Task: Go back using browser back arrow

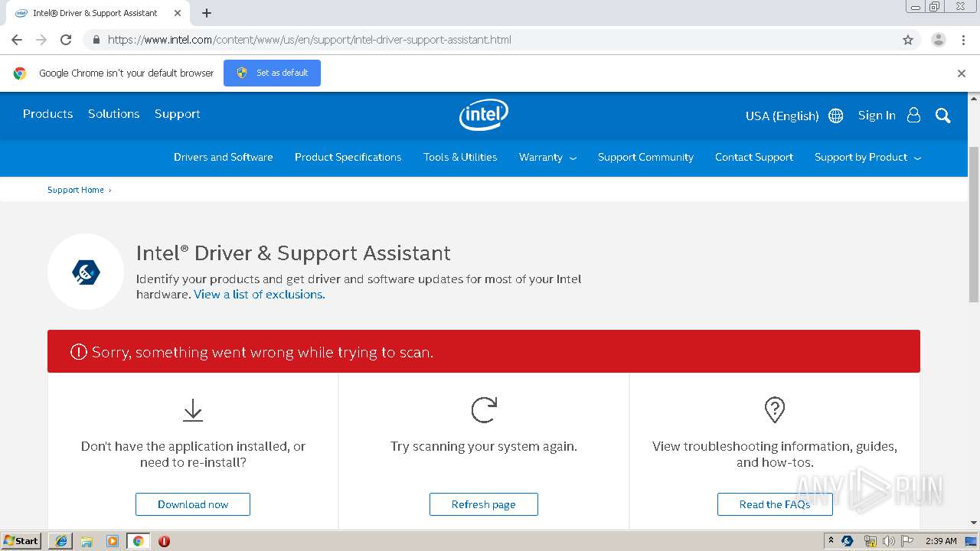Action: pyautogui.click(x=17, y=40)
